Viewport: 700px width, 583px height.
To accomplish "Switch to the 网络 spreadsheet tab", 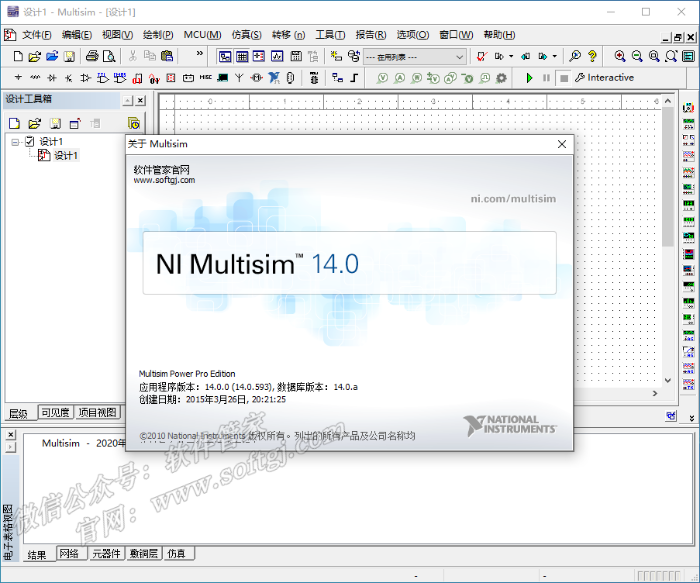I will click(x=69, y=554).
